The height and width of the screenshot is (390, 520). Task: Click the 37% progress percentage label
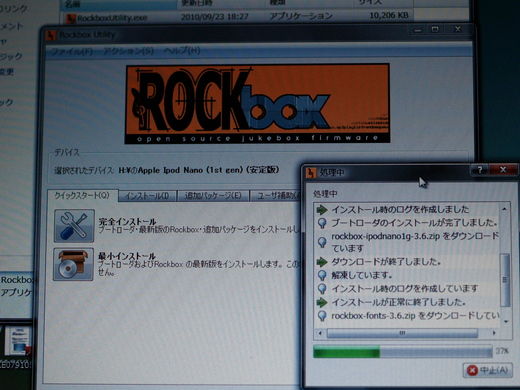click(x=502, y=351)
